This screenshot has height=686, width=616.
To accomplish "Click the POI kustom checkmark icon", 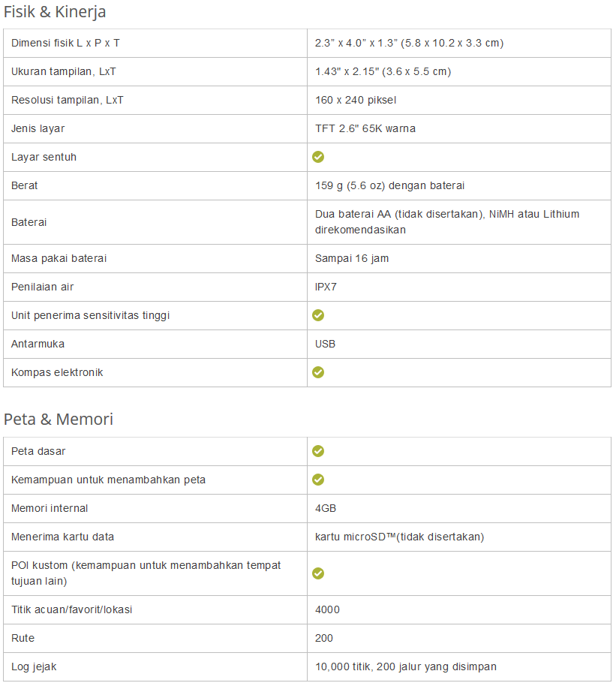I will pyautogui.click(x=318, y=573).
